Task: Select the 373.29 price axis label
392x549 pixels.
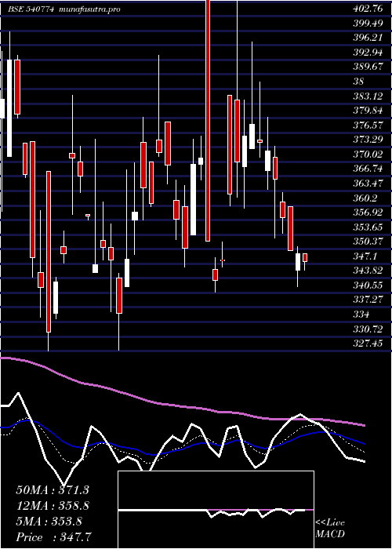Action: [368, 140]
